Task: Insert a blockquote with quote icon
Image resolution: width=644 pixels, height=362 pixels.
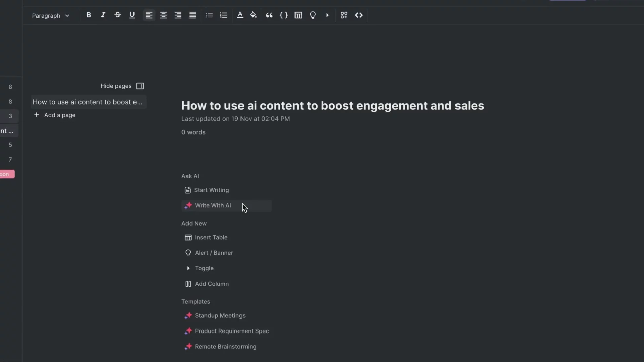Action: click(x=269, y=15)
